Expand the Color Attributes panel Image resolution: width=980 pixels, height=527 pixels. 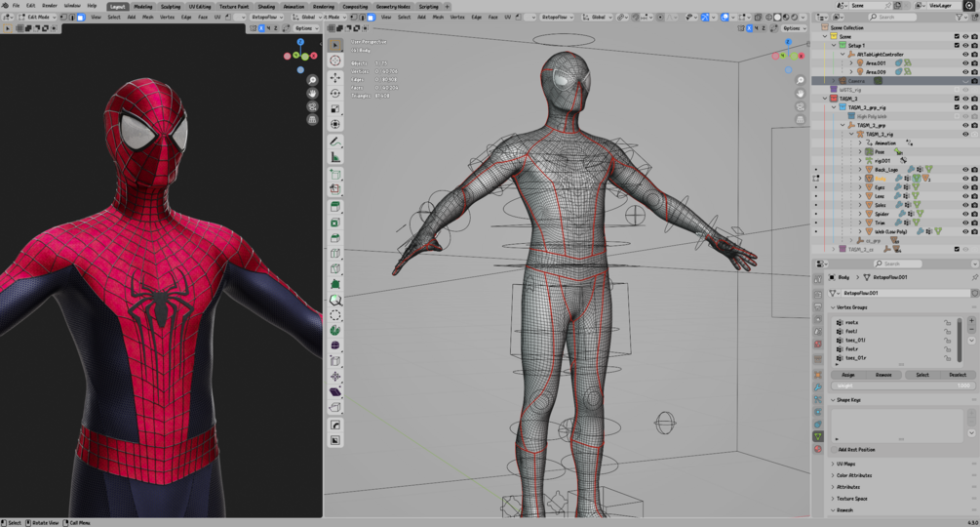tap(854, 475)
